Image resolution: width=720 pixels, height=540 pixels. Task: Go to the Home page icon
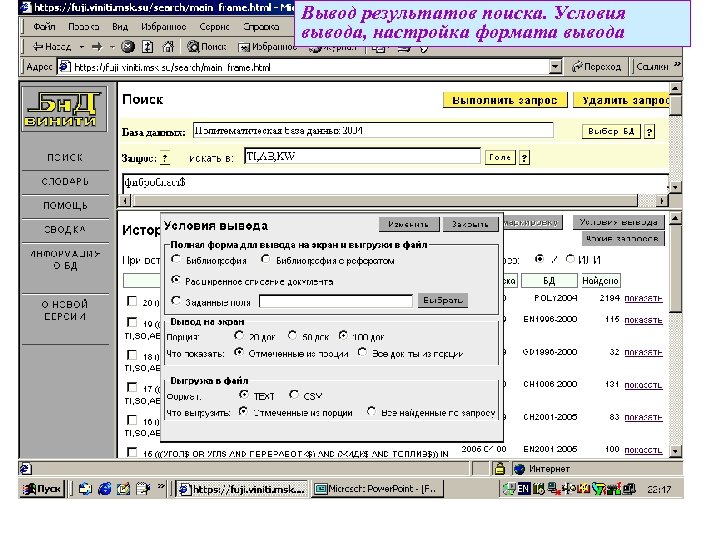pyautogui.click(x=168, y=46)
